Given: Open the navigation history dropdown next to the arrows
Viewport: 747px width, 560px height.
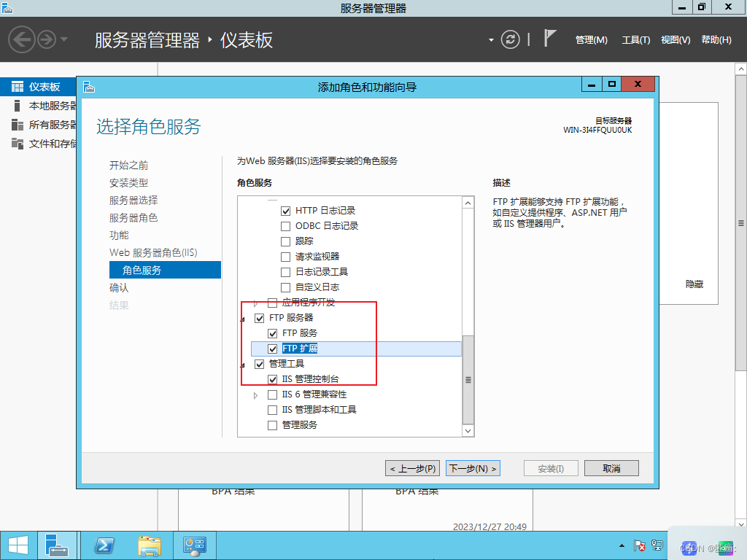Looking at the screenshot, I should [64, 39].
